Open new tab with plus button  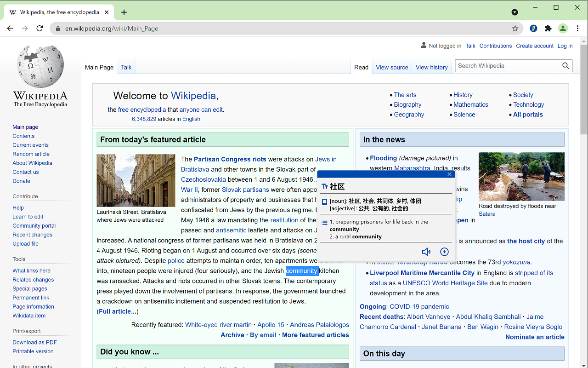[x=124, y=12]
